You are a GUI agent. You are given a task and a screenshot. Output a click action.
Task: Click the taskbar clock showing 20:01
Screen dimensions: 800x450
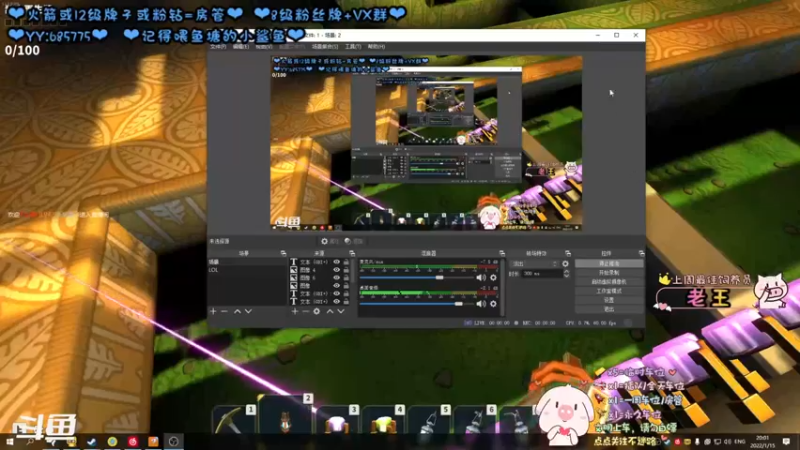tap(762, 441)
